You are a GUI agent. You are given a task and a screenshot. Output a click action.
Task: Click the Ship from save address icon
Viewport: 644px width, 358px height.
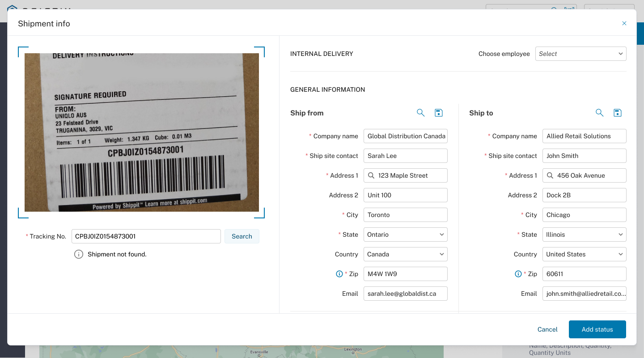pos(439,113)
